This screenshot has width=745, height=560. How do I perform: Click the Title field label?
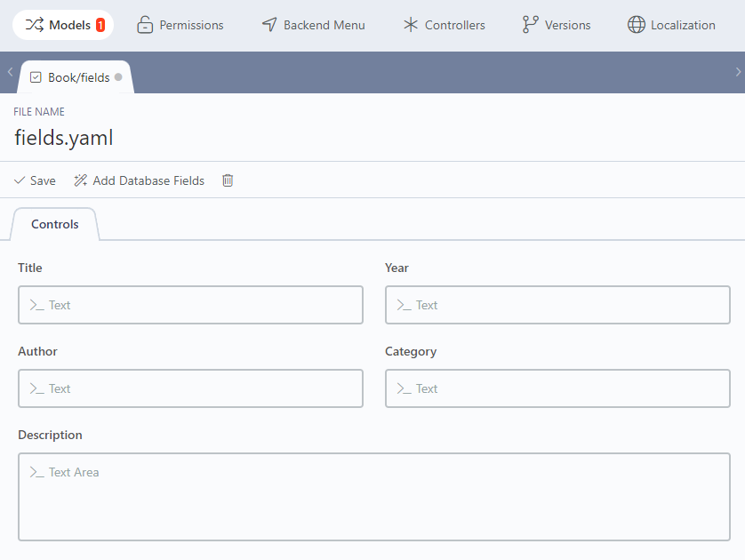pos(30,268)
